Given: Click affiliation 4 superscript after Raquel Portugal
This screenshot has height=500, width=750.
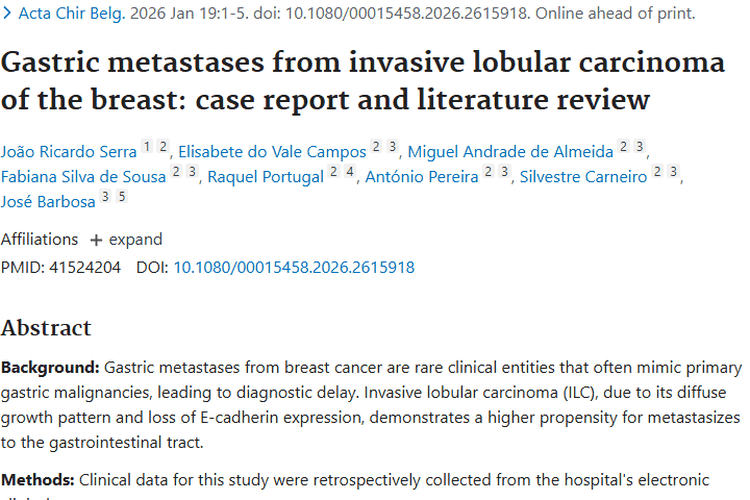Looking at the screenshot, I should pos(349,172).
